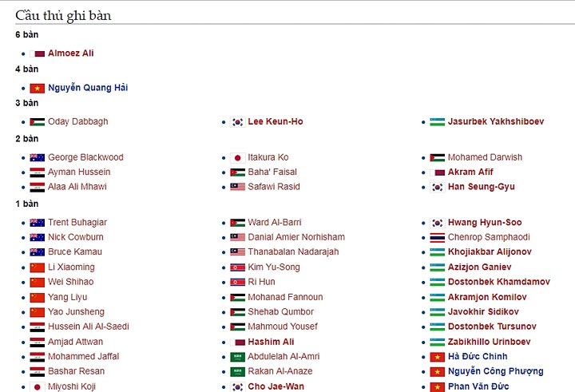Click the Thailand flag next to Chenrop Samphaodi
The image size is (575, 392).
[x=437, y=238]
